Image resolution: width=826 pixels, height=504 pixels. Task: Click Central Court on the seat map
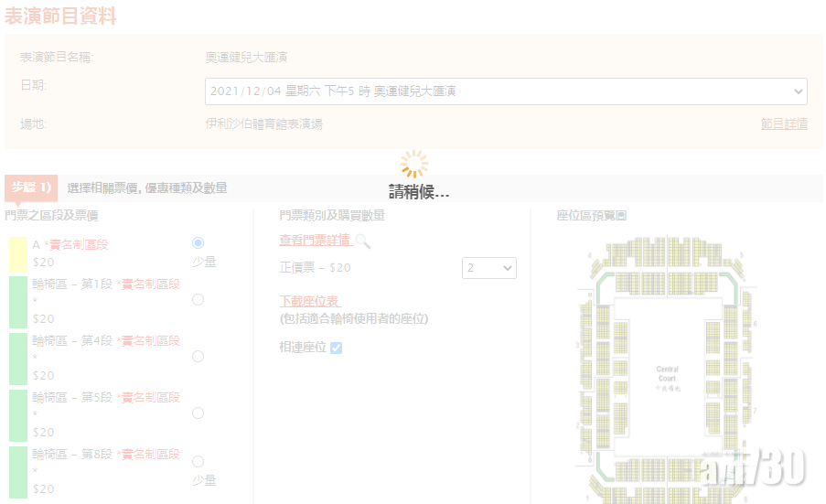click(668, 374)
